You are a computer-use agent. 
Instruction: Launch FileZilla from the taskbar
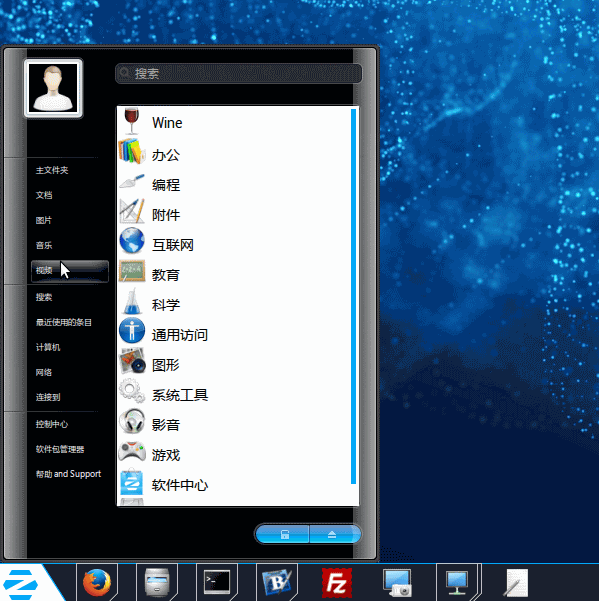[336, 583]
